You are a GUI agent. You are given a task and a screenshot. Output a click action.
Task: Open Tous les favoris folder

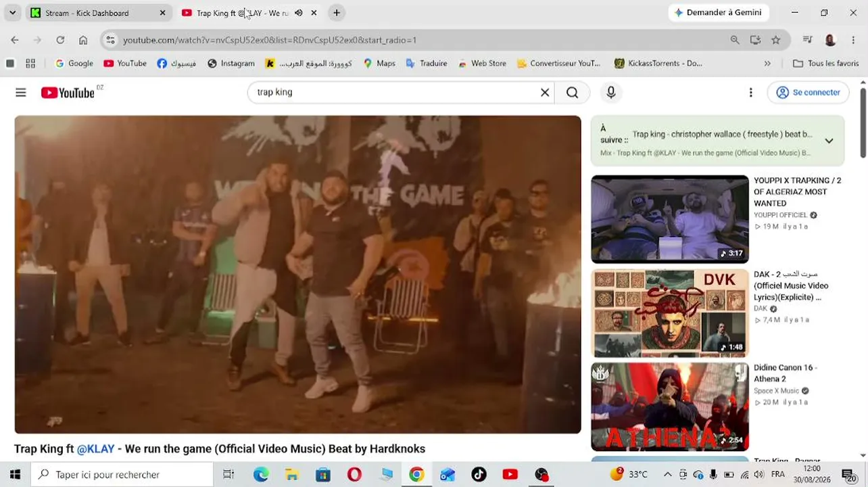(x=825, y=64)
